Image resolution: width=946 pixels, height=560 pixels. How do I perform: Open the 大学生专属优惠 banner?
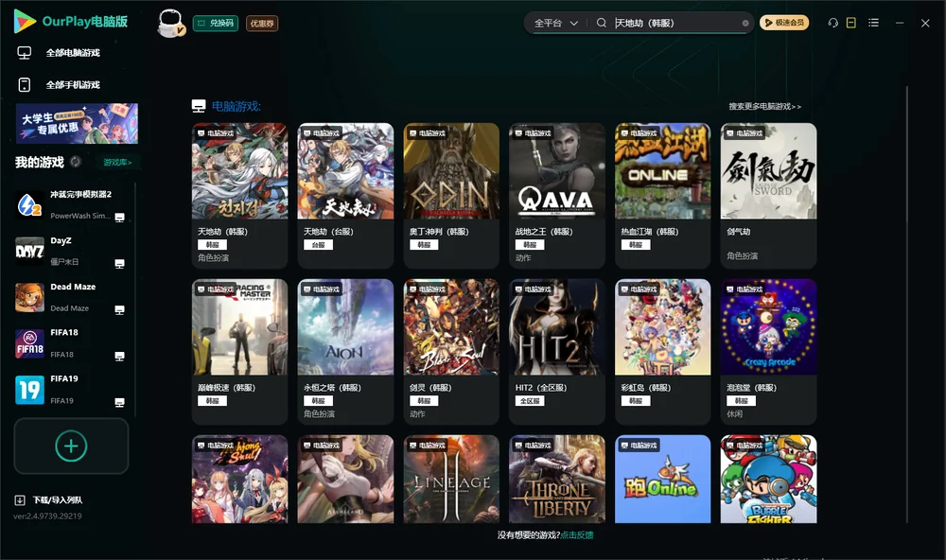(78, 124)
